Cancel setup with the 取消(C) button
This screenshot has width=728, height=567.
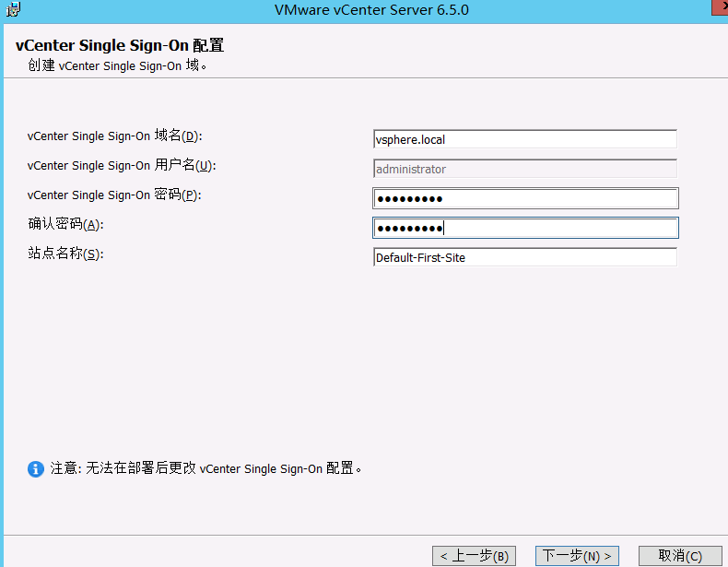coord(680,556)
